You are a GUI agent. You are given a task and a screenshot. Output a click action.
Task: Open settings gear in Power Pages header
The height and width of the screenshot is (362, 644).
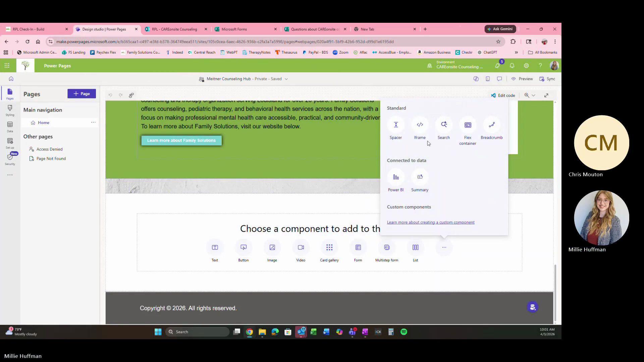coord(526,66)
